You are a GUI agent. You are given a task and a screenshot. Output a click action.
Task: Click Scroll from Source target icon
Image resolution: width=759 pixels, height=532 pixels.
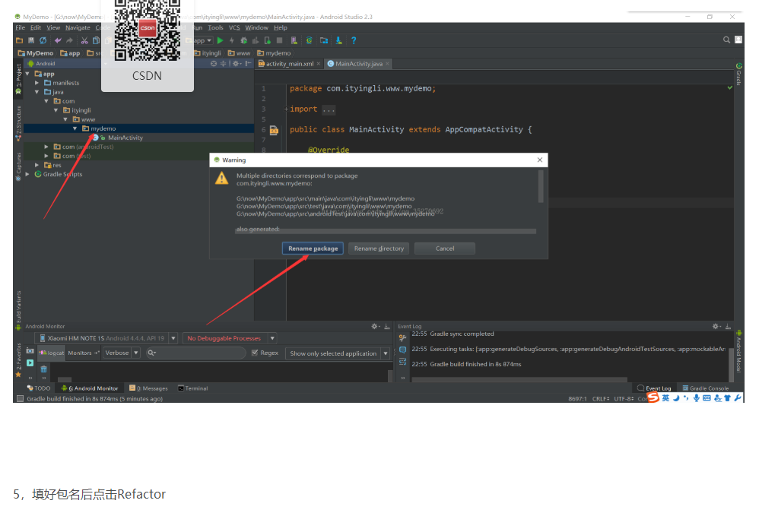tap(214, 63)
